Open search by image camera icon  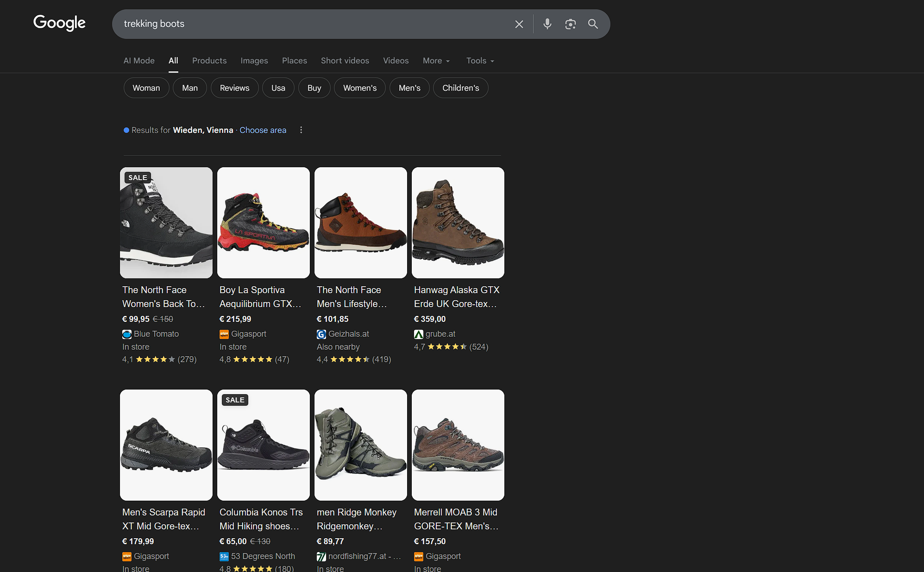coord(570,24)
